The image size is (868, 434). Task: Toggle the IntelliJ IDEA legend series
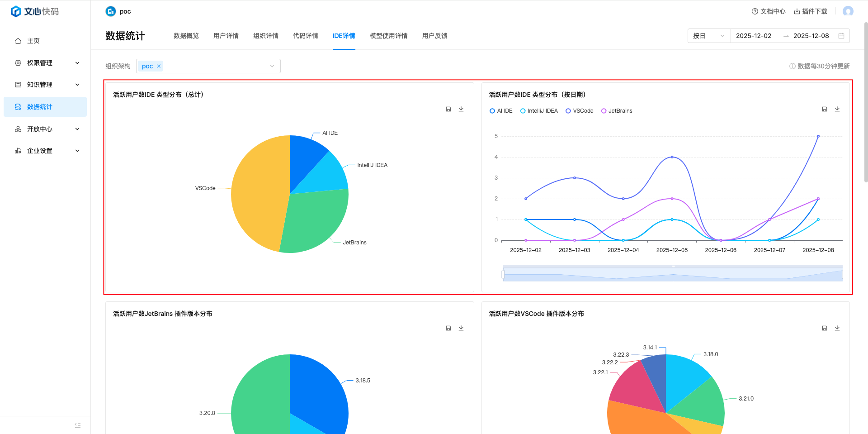(x=539, y=111)
